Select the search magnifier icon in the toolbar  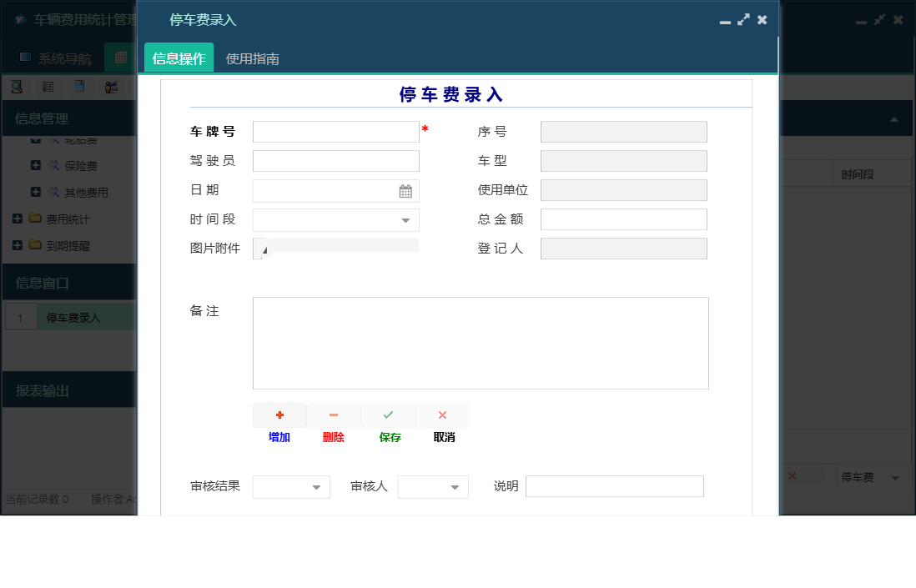(17, 86)
